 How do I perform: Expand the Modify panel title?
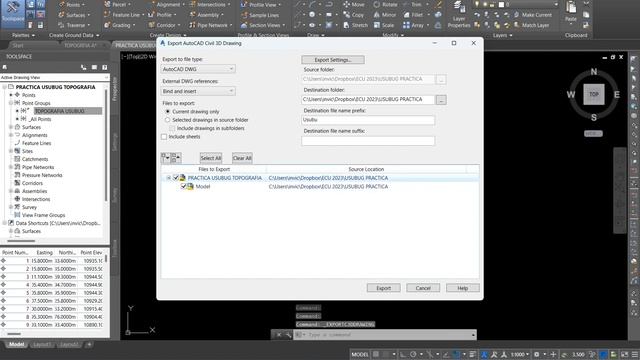[x=393, y=36]
